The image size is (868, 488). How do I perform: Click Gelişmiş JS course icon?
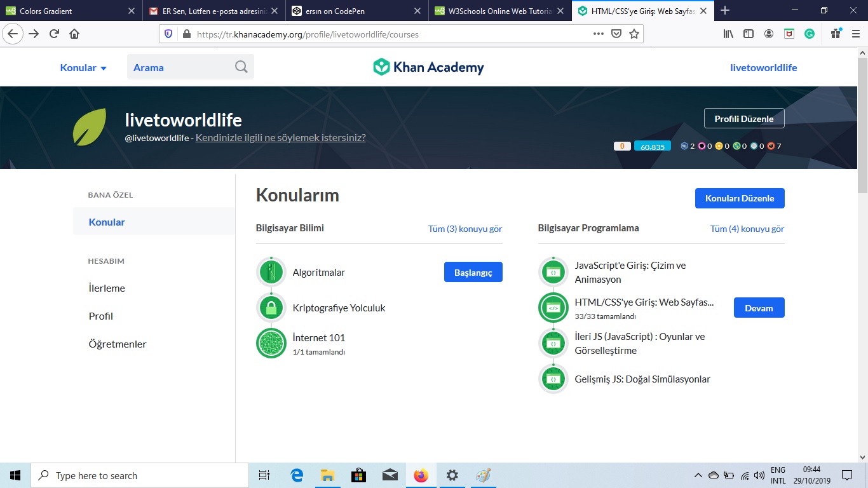click(553, 379)
